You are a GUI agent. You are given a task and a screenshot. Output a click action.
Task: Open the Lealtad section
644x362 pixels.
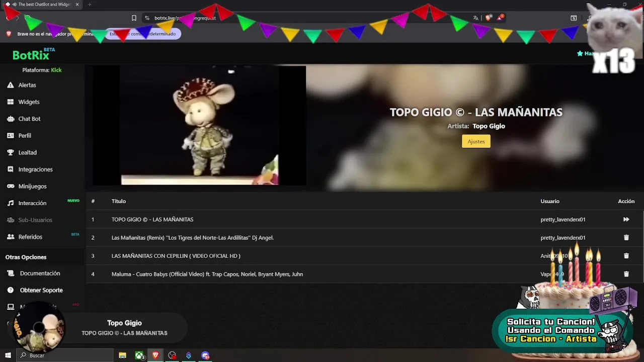coord(27,152)
